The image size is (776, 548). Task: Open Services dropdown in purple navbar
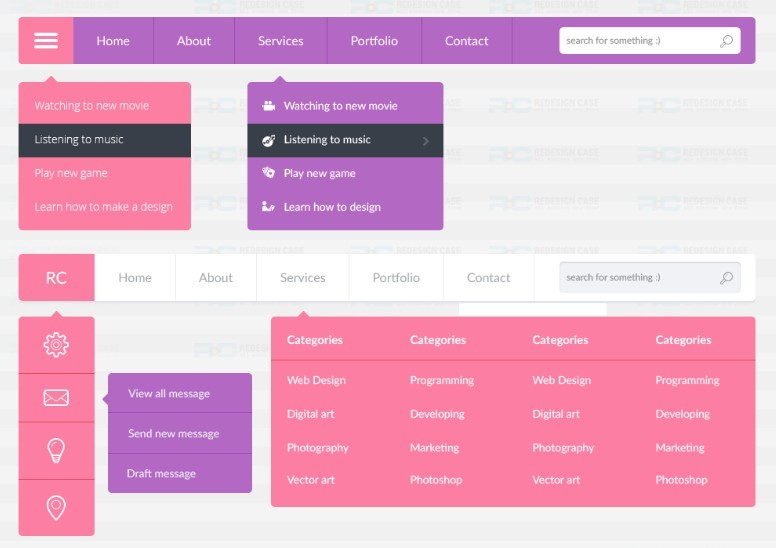[x=280, y=41]
